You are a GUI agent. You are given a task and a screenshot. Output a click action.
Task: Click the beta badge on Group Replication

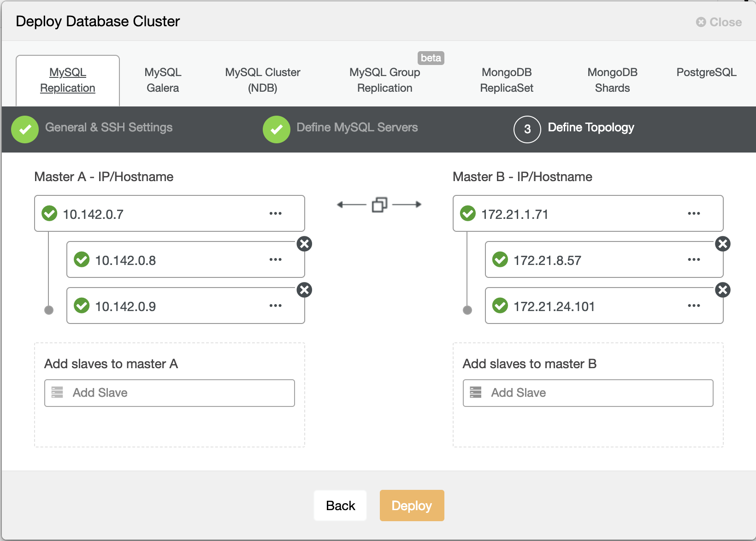431,58
